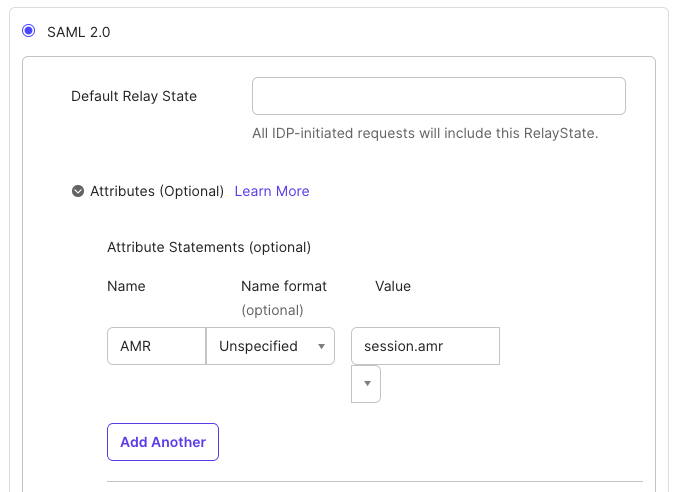674x492 pixels.
Task: Click the divider line below Add Another
Action: pyautogui.click(x=374, y=481)
